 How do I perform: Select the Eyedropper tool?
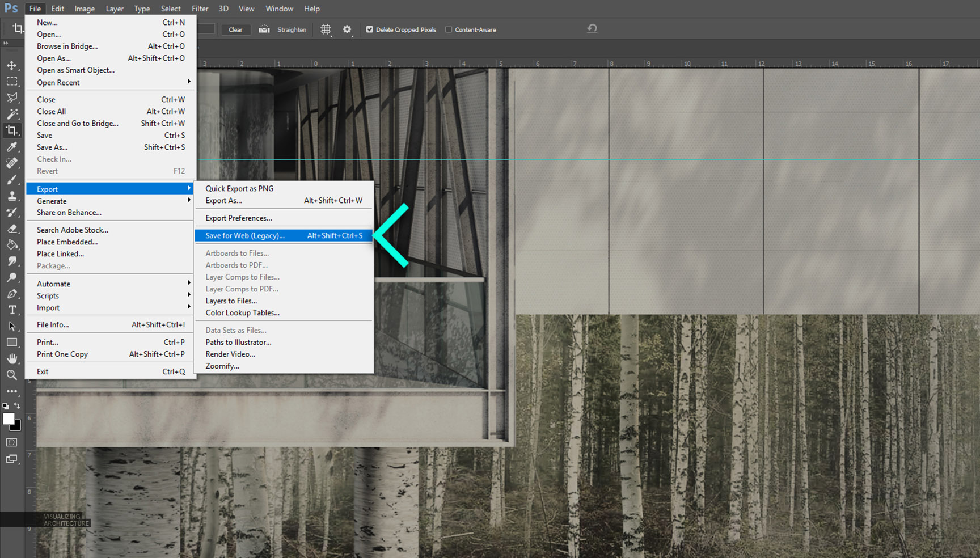pyautogui.click(x=12, y=147)
